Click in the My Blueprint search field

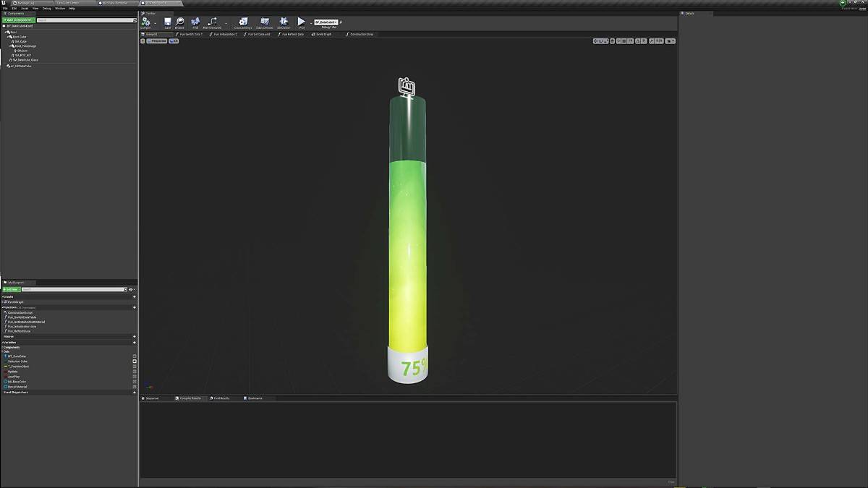click(x=72, y=289)
